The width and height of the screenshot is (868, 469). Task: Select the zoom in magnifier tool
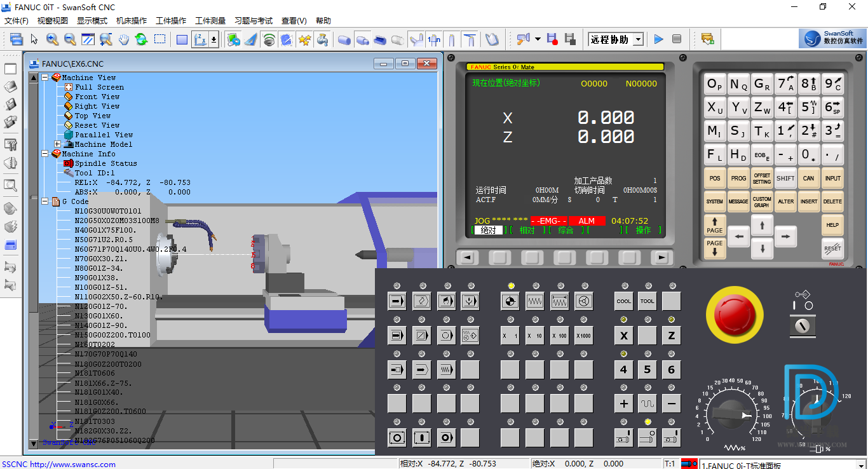(52, 39)
